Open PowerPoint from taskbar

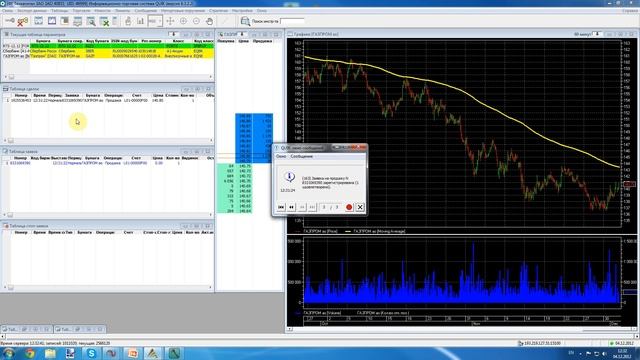click(133, 353)
